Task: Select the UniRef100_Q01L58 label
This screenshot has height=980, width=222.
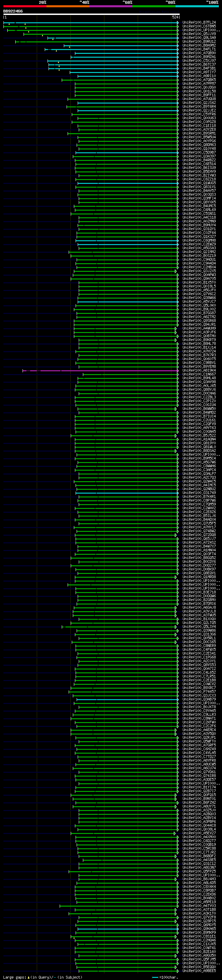Action: [x=199, y=91]
